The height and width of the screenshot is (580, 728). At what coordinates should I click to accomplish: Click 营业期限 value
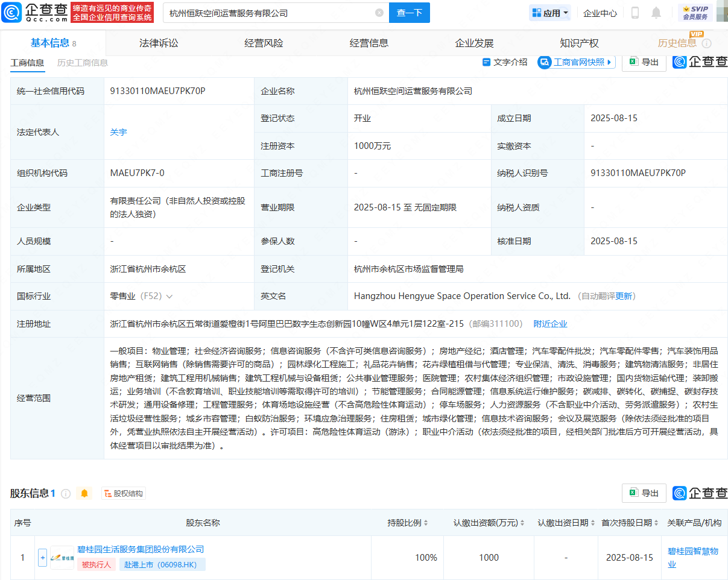click(405, 207)
